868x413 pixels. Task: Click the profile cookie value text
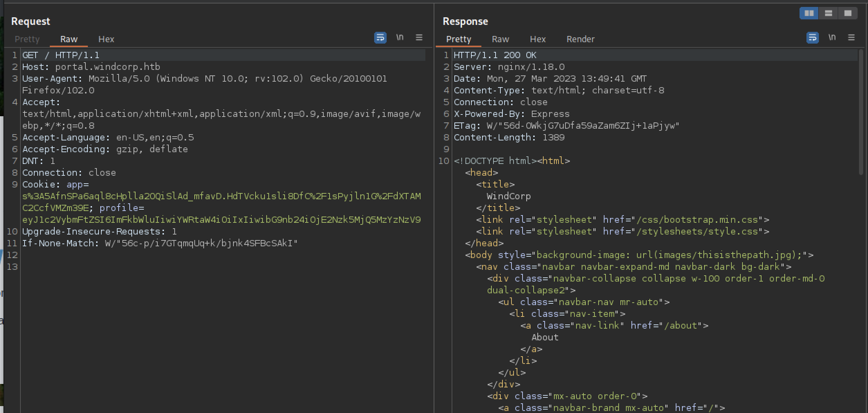pos(221,220)
